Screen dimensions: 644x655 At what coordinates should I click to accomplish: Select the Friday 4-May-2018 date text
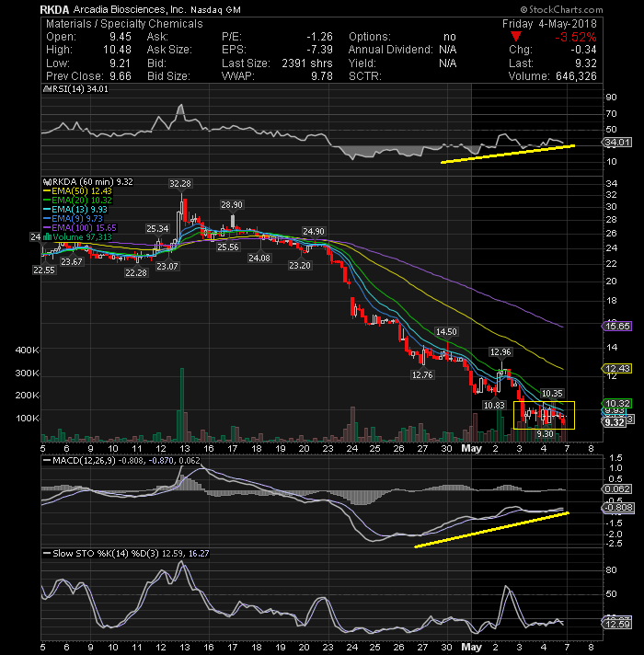pos(549,24)
